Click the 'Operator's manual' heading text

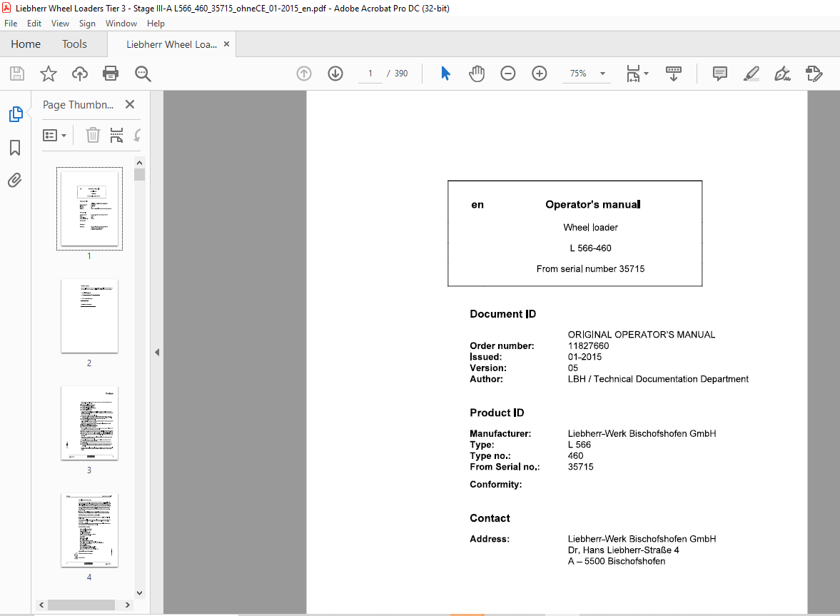tap(592, 204)
